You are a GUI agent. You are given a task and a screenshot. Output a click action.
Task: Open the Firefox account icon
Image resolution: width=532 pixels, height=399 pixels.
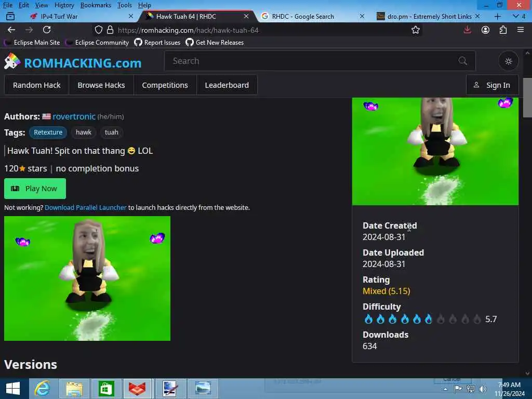(485, 30)
